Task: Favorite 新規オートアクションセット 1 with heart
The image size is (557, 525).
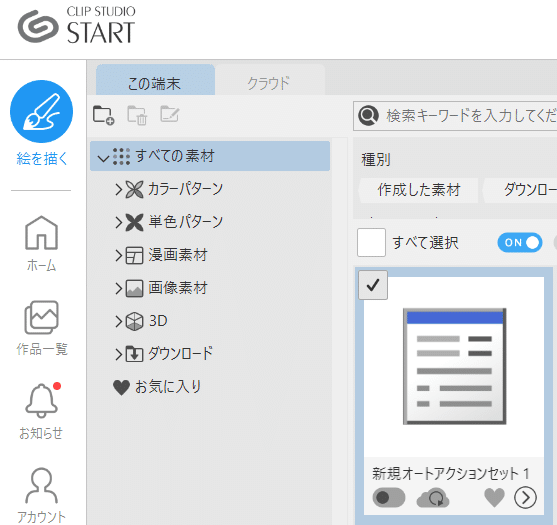Action: coord(494,498)
